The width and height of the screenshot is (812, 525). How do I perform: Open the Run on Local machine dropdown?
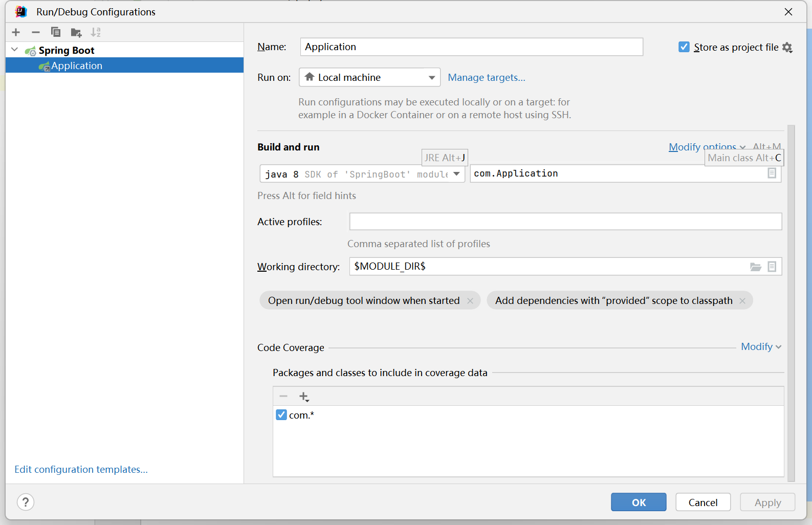369,77
